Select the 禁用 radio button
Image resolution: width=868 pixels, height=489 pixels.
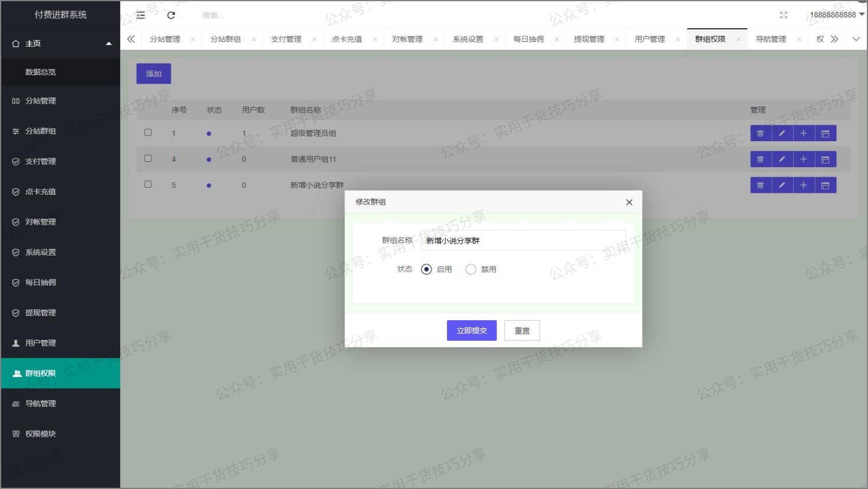click(471, 269)
